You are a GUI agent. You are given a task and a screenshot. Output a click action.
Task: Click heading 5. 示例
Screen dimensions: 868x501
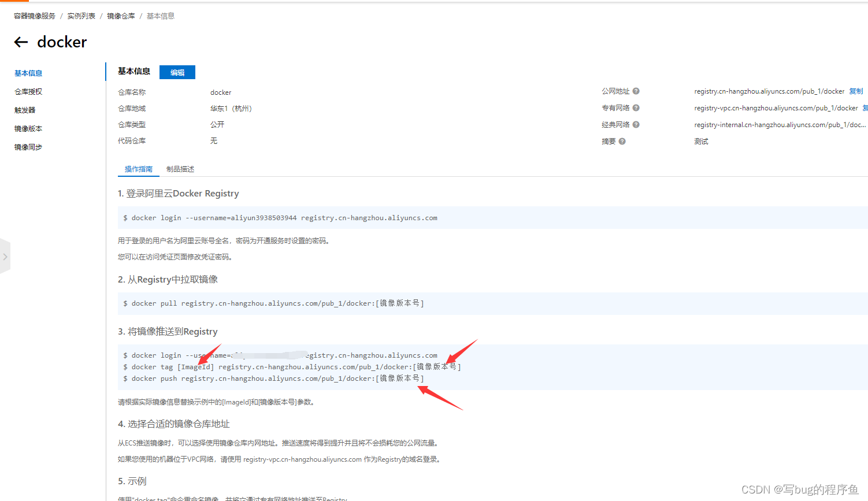pos(132,481)
